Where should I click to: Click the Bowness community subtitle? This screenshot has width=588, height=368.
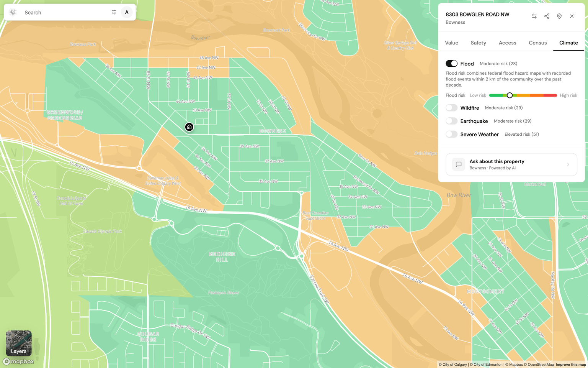(x=455, y=22)
